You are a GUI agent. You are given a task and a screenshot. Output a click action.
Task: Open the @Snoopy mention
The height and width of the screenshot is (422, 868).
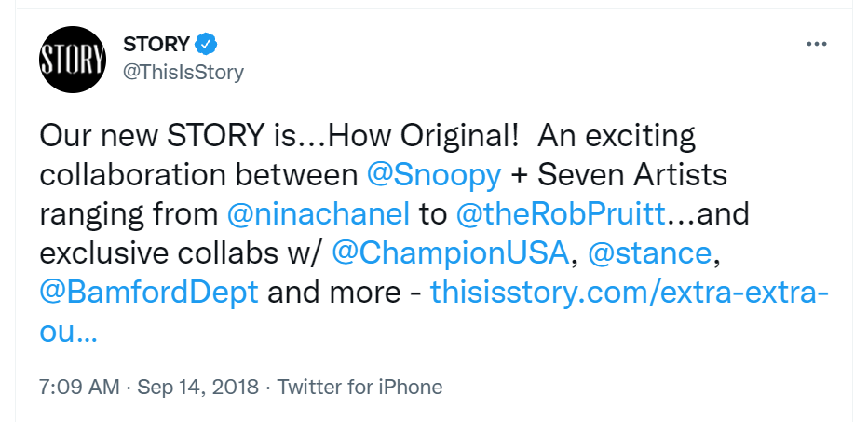tap(436, 175)
